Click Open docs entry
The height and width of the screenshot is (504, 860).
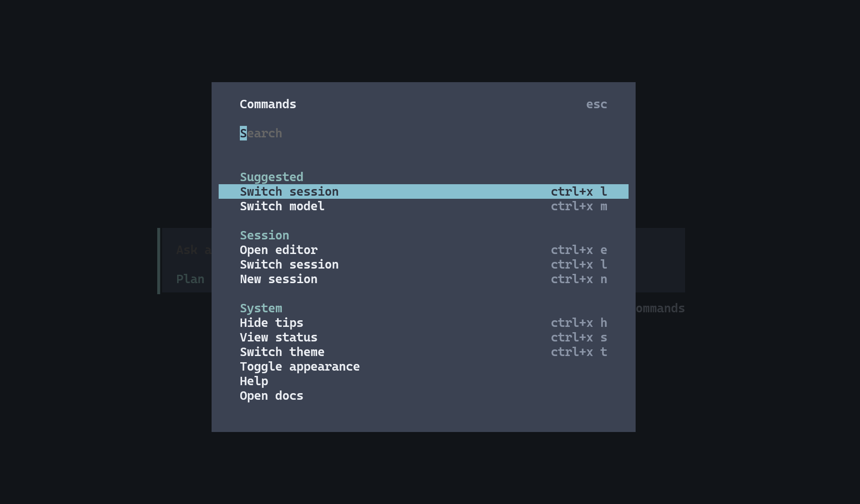[272, 396]
